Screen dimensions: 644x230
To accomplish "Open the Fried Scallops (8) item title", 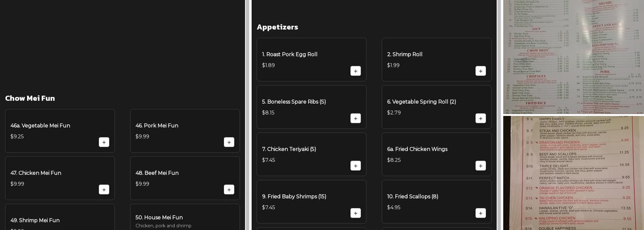I will [x=413, y=196].
